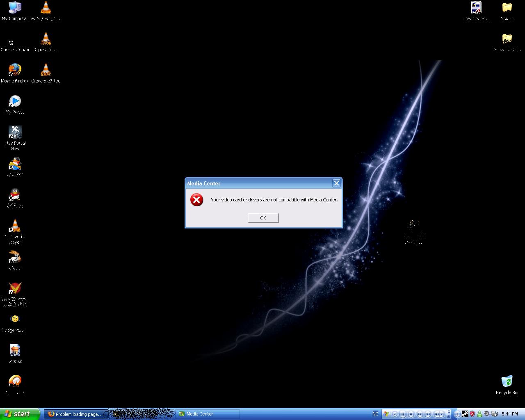Image resolution: width=525 pixels, height=420 pixels.
Task: Select the VLC file icon beside Mozilla Firefox
Action: pos(46,73)
